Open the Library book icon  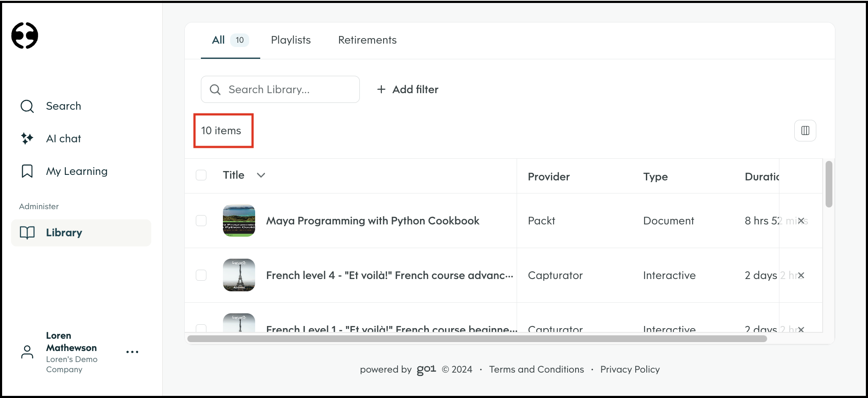[x=27, y=232]
